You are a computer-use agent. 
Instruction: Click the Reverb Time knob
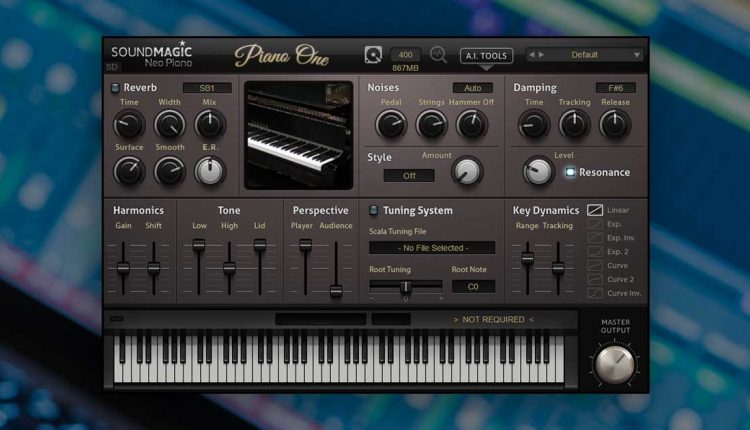tap(129, 124)
